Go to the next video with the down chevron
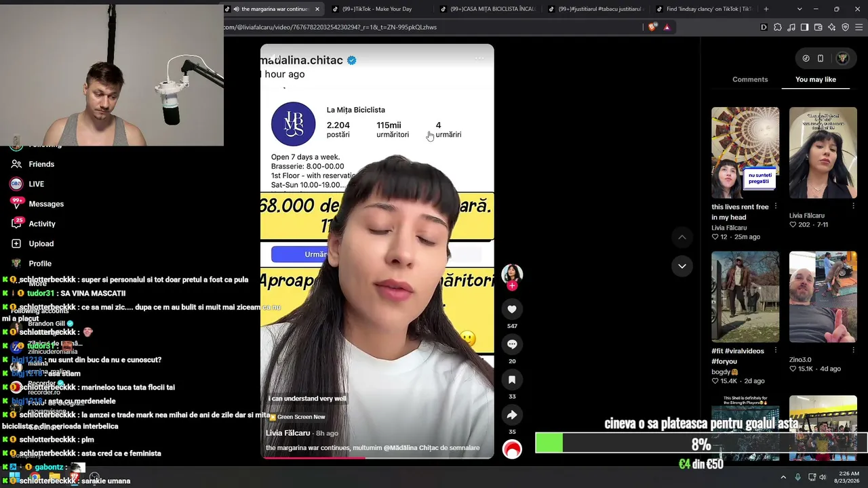Image resolution: width=868 pixels, height=488 pixels. click(x=682, y=266)
